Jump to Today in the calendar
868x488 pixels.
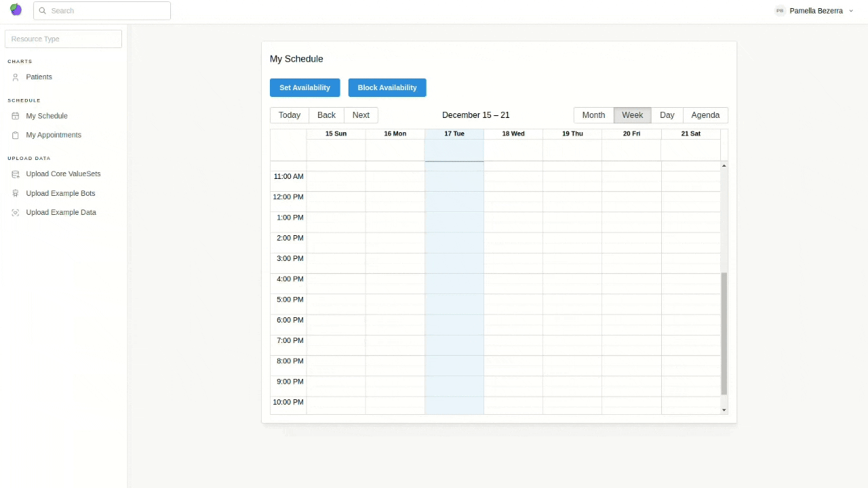290,115
